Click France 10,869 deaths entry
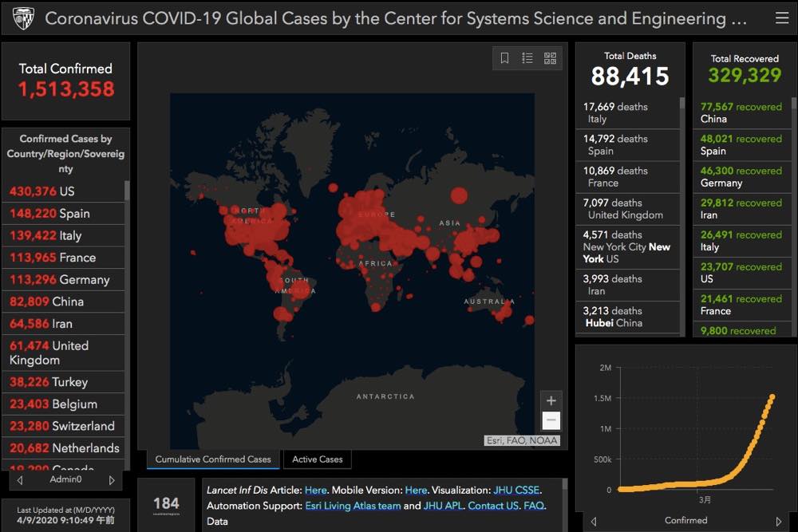This screenshot has height=532, width=798. coord(627,177)
